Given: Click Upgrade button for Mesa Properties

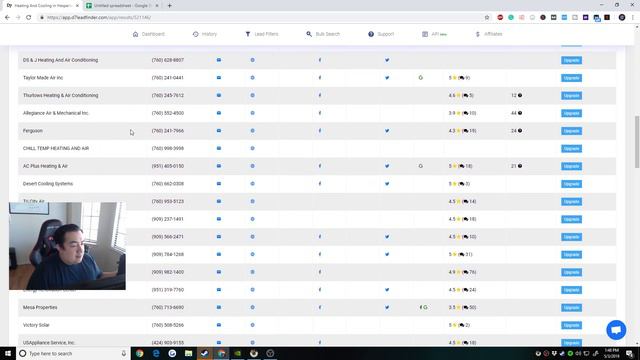Looking at the screenshot, I should (x=571, y=308).
